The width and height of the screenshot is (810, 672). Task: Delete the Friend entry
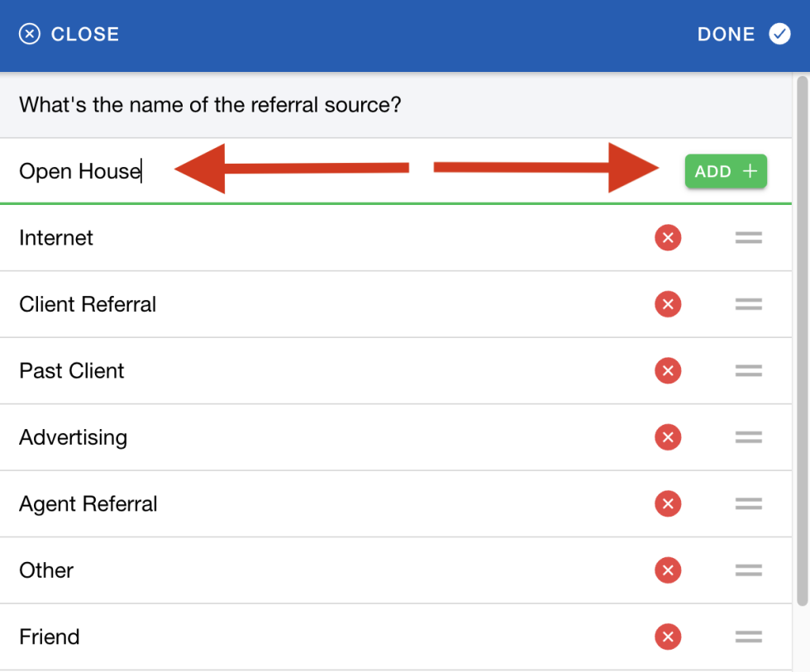pyautogui.click(x=668, y=636)
